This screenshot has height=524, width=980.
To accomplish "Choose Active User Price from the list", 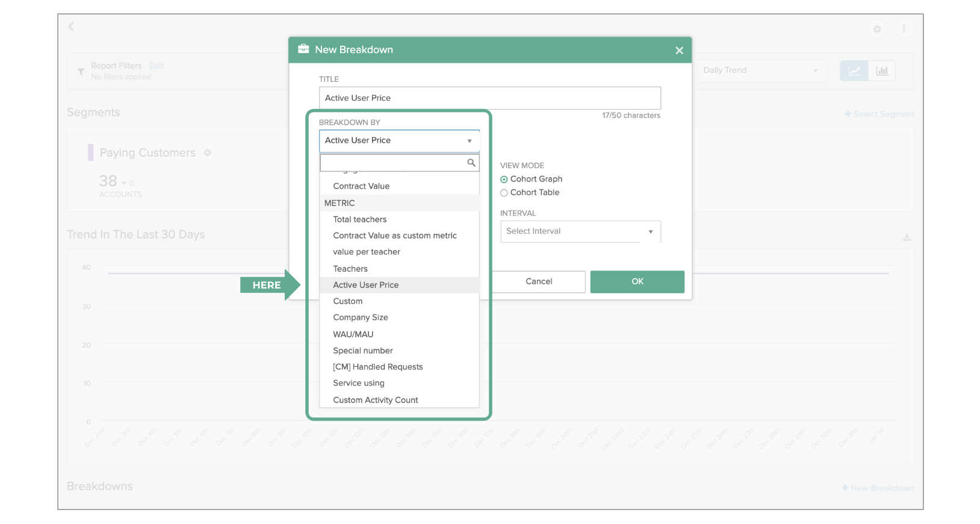I will click(365, 285).
